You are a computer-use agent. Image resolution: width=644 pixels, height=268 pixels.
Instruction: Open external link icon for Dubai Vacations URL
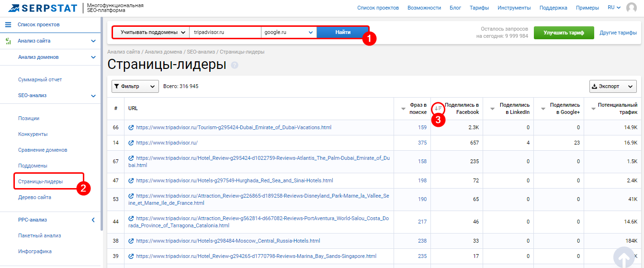(131, 128)
